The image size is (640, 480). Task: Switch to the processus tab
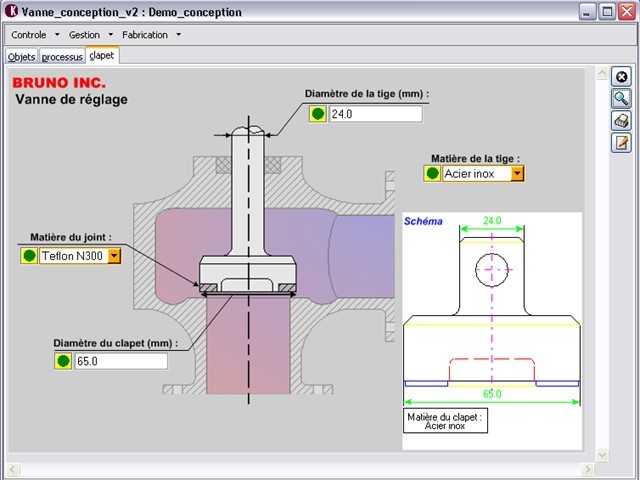click(62, 56)
